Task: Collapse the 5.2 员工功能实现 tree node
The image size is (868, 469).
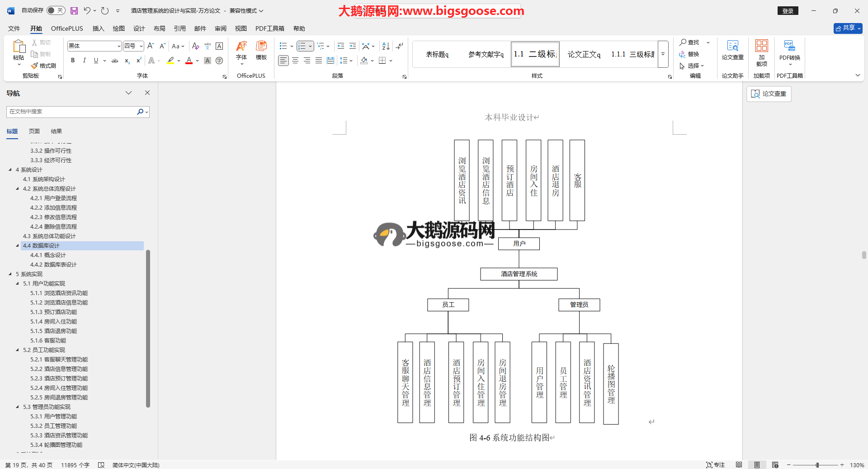Action: (18, 350)
